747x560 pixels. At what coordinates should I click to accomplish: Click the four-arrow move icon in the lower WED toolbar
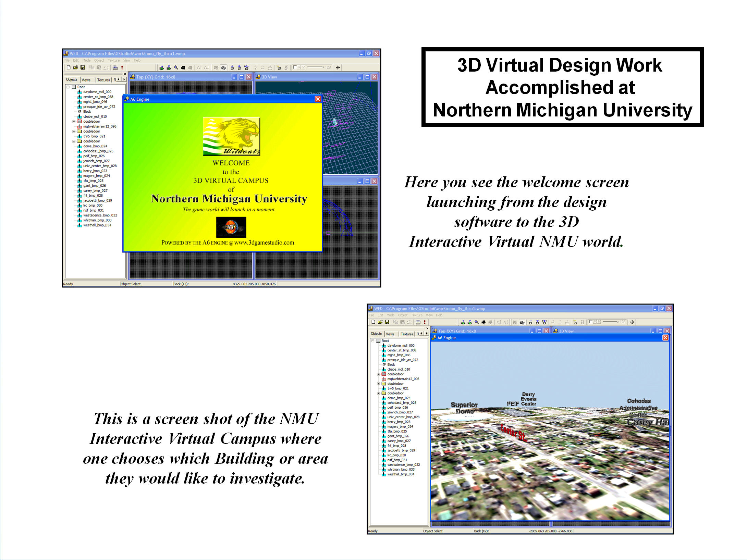632,322
